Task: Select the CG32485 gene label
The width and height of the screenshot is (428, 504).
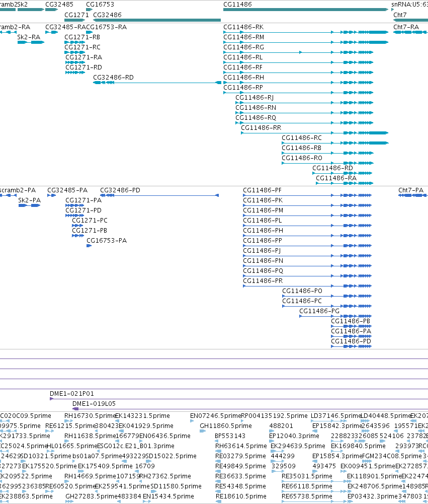Action: click(59, 5)
